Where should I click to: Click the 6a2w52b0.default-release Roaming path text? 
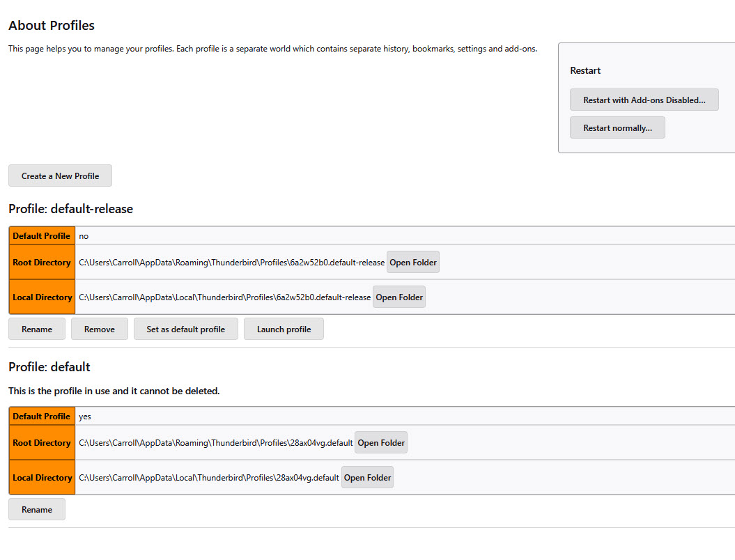coord(231,263)
